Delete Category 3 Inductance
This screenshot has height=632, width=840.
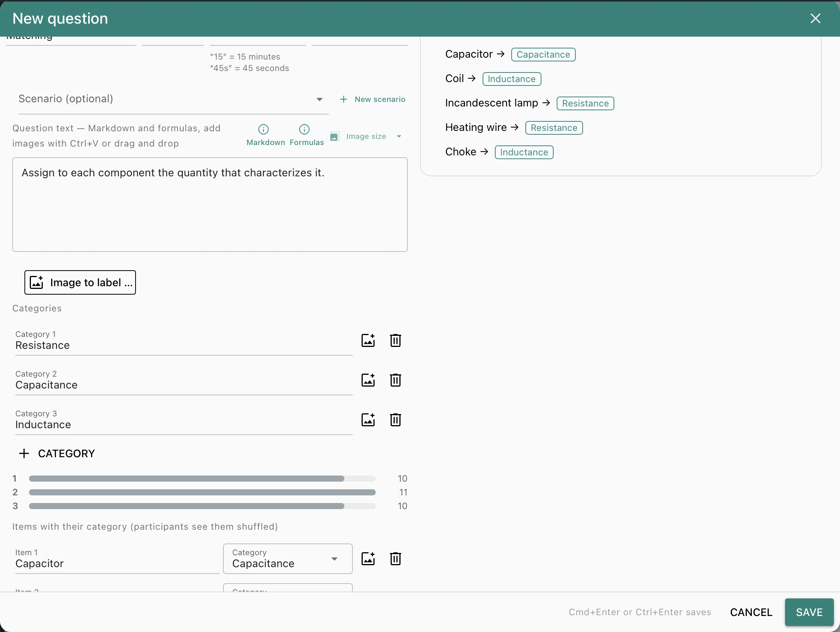tap(395, 420)
